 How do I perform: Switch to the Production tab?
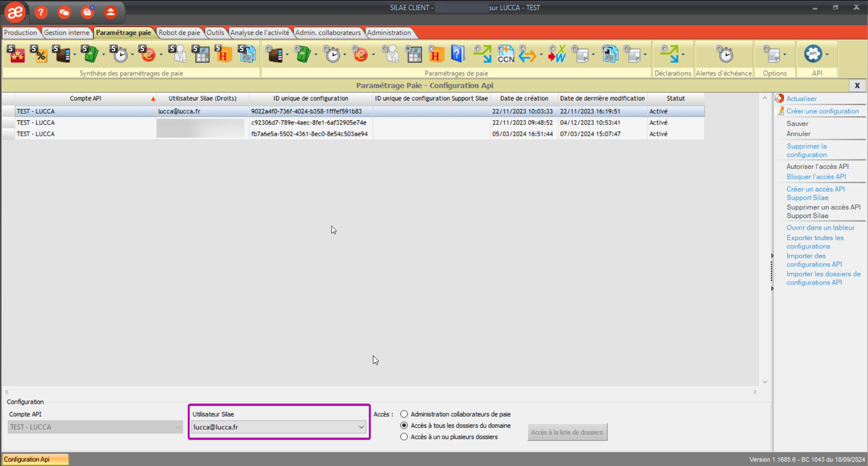21,32
